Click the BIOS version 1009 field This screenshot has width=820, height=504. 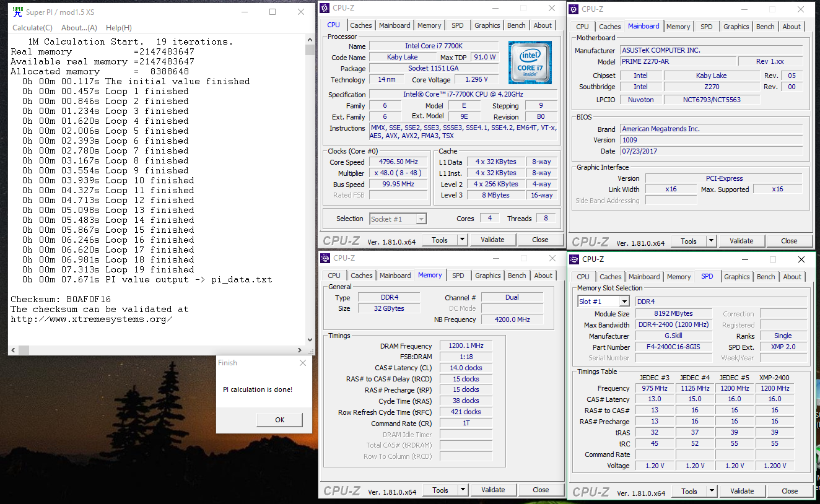[x=711, y=140]
